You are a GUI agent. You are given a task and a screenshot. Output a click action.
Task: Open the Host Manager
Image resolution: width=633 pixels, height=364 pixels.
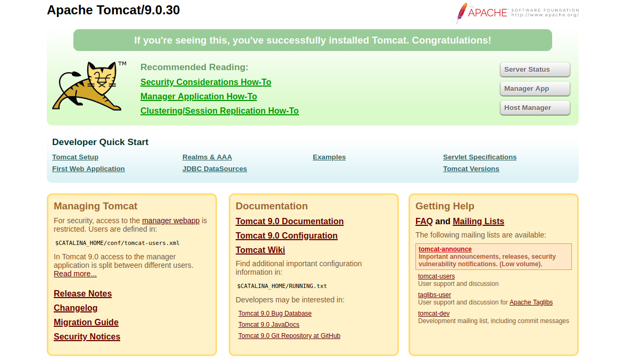coord(535,108)
